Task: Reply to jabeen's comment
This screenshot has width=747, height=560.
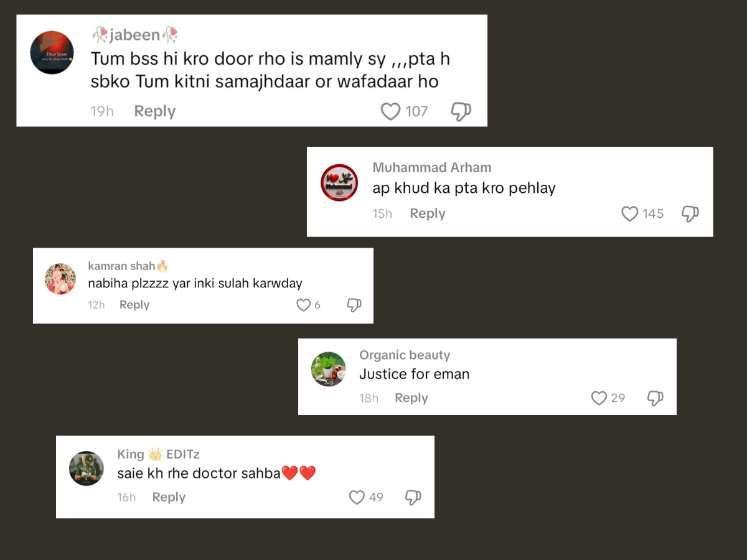Action: [155, 111]
